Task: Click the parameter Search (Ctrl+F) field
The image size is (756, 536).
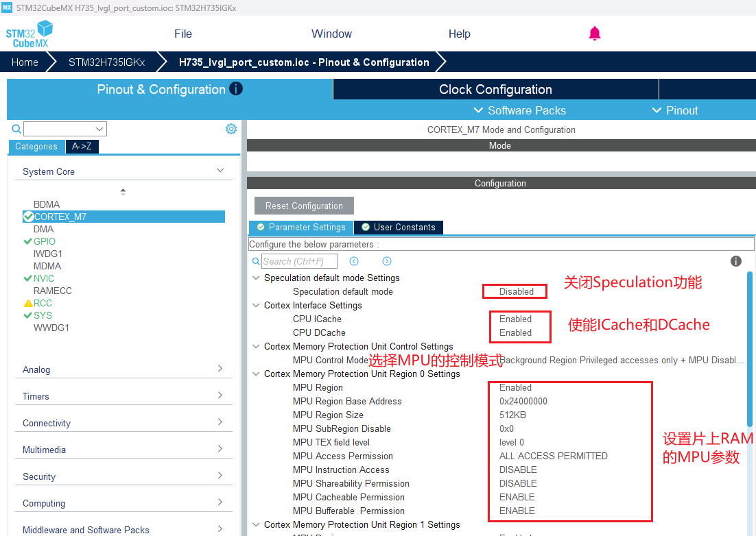Action: (x=299, y=261)
